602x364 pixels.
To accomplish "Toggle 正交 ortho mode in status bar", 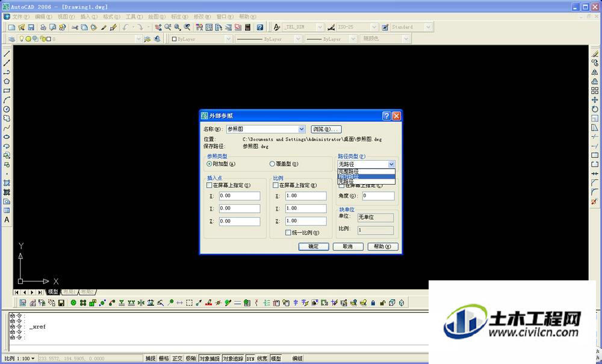I will pos(177,358).
